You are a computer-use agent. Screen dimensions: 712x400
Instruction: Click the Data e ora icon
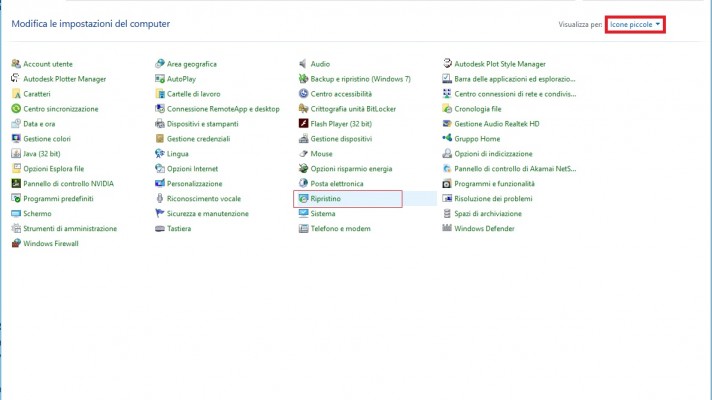tap(16, 124)
